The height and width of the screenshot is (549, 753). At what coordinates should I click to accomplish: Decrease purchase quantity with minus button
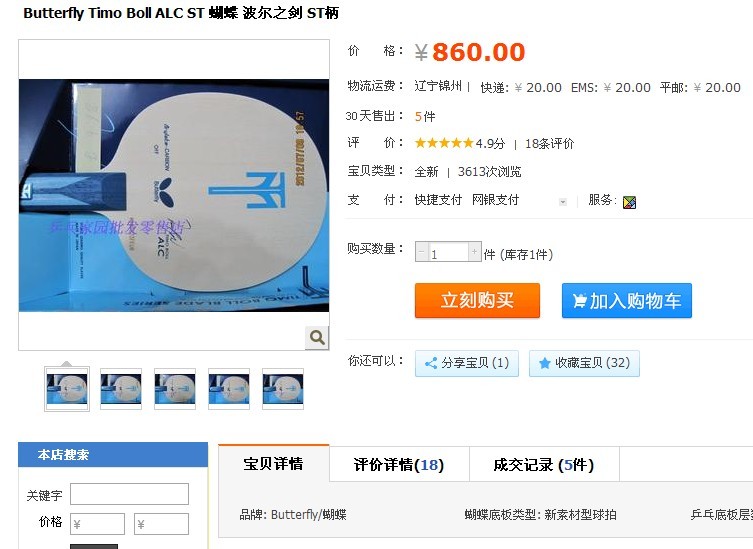[x=422, y=252]
